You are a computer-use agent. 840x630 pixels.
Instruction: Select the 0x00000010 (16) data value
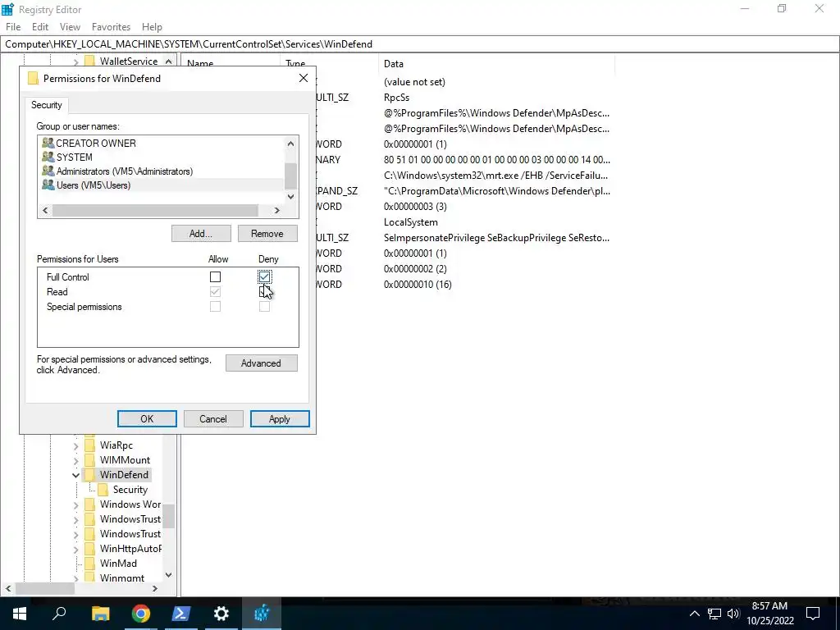[418, 285]
